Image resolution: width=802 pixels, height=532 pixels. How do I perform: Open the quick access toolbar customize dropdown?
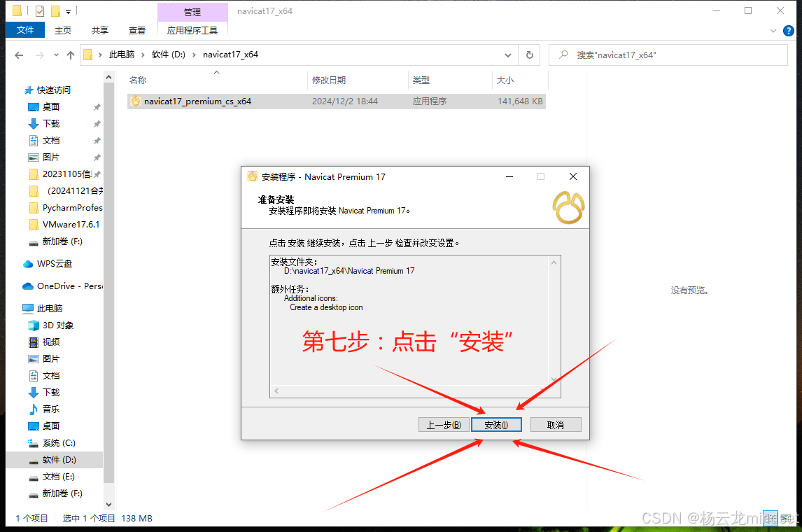click(x=68, y=11)
